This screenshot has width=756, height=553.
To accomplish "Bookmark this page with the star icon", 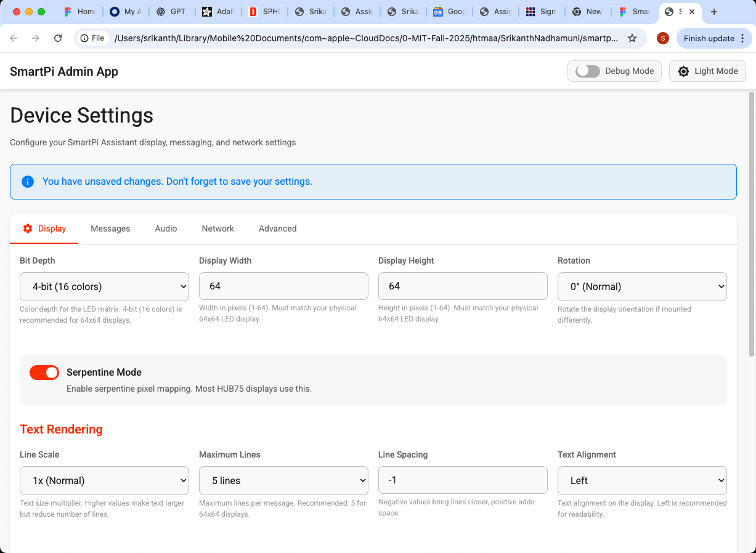I will [632, 38].
